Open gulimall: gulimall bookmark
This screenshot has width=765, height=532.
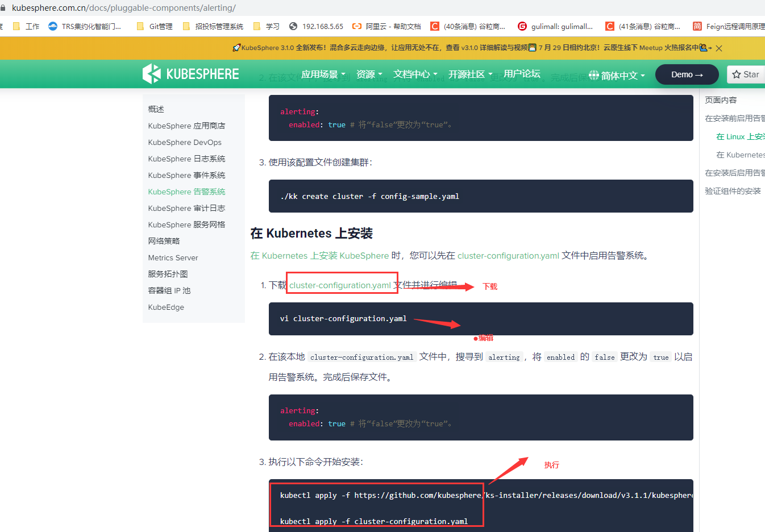[x=555, y=26]
